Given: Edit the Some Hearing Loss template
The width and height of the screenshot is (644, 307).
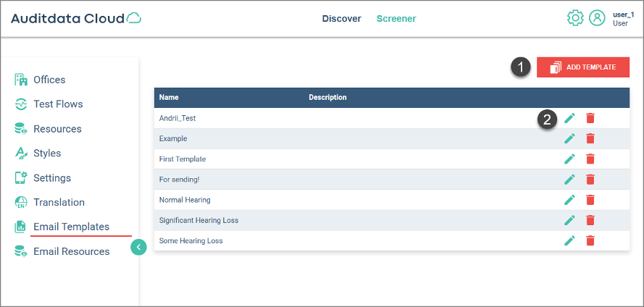Looking at the screenshot, I should (x=569, y=240).
